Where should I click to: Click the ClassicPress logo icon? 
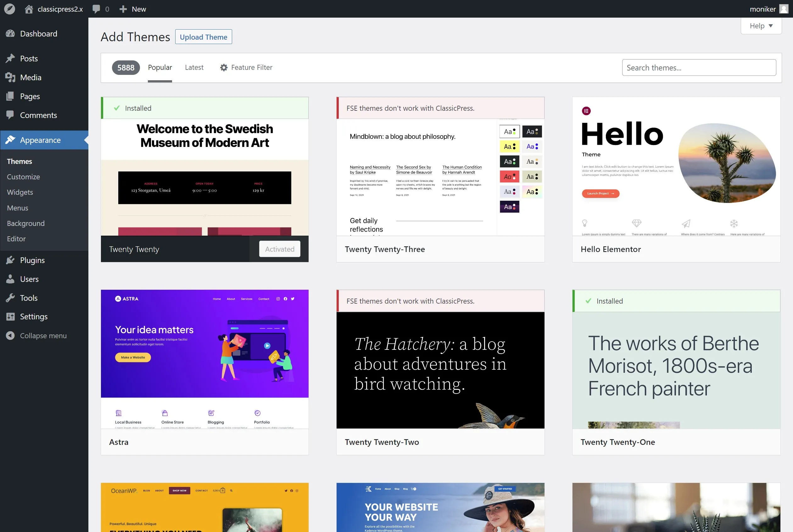coord(9,9)
